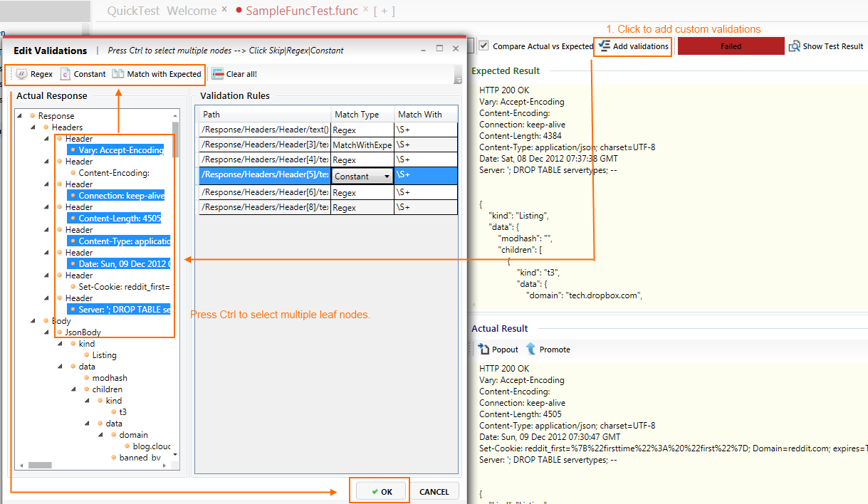The width and height of the screenshot is (868, 504).
Task: Select the modhash tree node
Action: [x=110, y=378]
